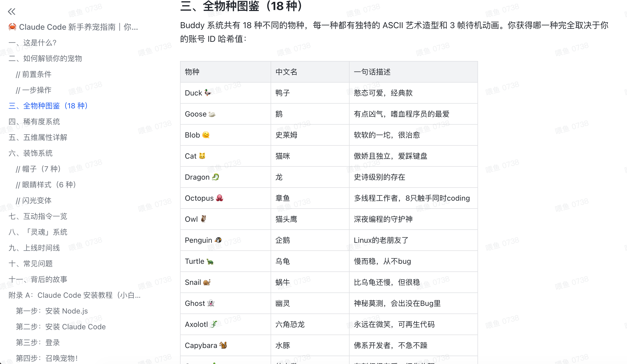Click the octopus emoji in Octopus row
Viewport: 627px width, 364px height.
coord(220,198)
